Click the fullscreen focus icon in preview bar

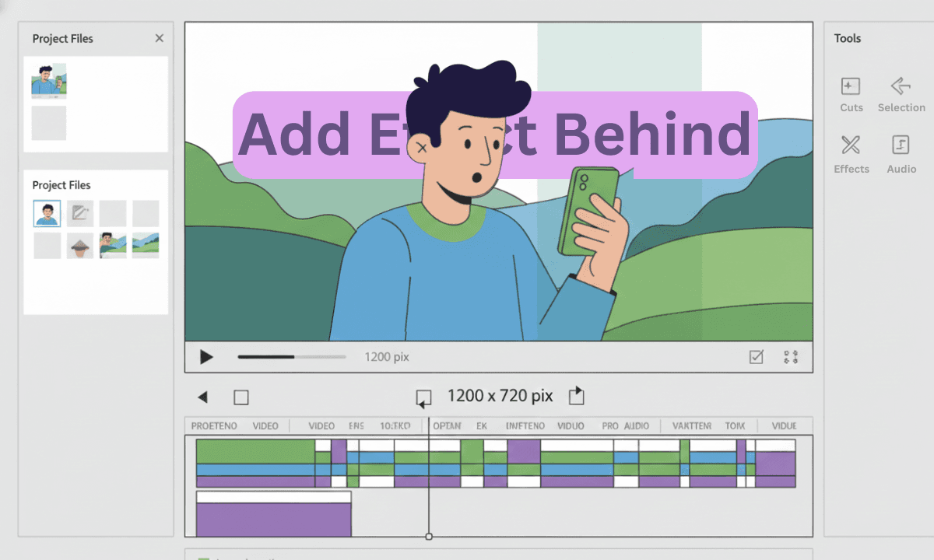[x=792, y=357]
